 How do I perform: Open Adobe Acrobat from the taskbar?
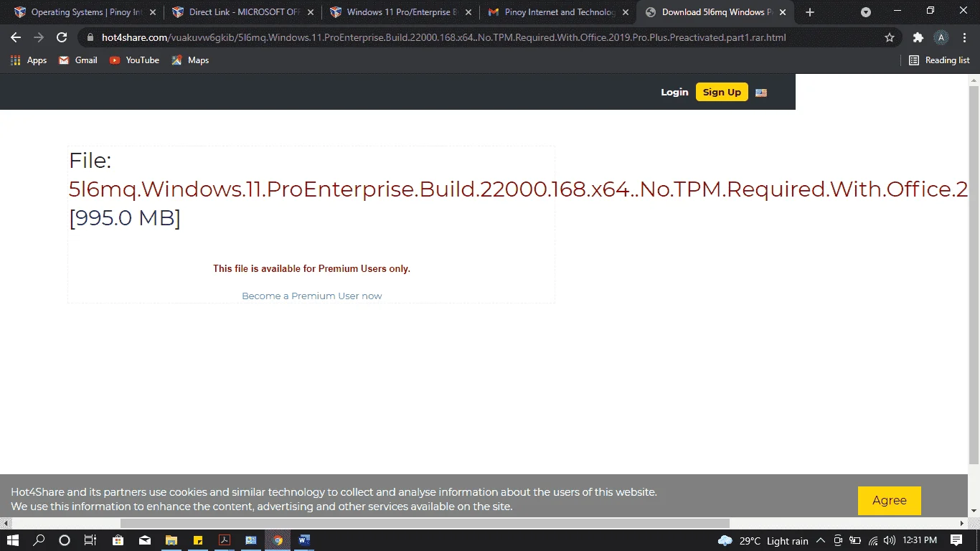pos(225,540)
